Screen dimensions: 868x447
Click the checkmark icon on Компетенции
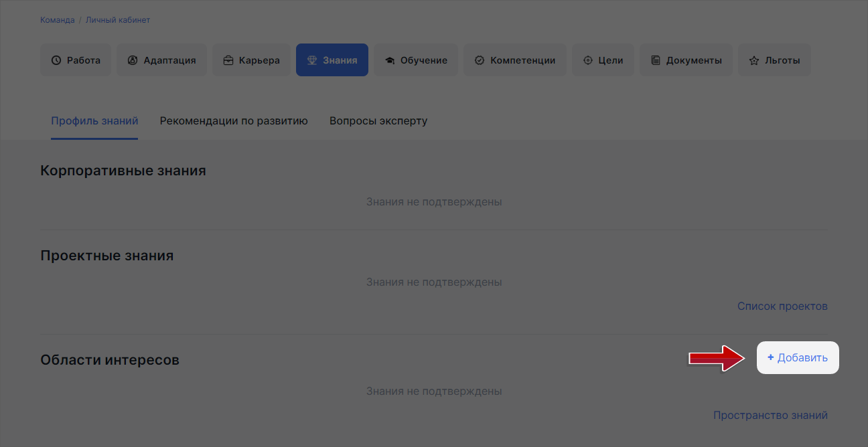pos(479,60)
